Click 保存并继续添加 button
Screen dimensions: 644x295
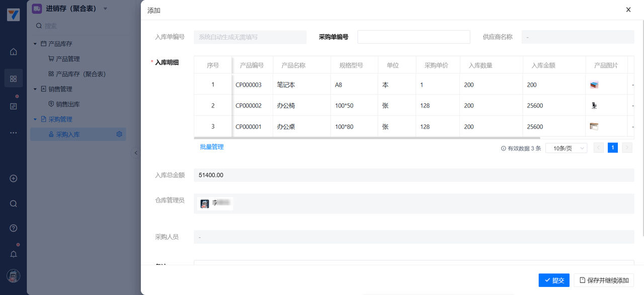coord(604,280)
